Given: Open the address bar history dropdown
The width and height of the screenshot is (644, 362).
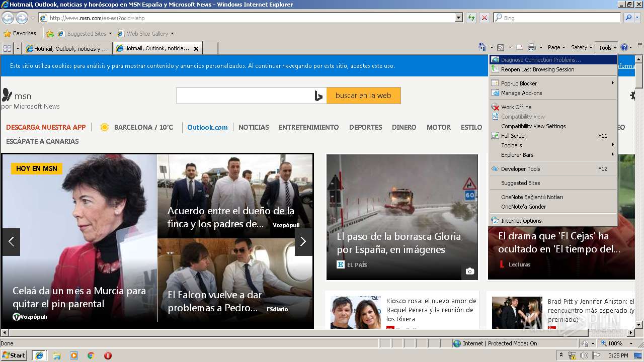Looking at the screenshot, I should click(458, 18).
